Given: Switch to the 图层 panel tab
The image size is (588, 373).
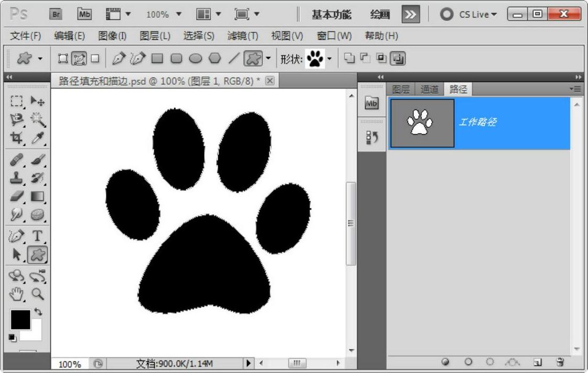Looking at the screenshot, I should [x=401, y=90].
